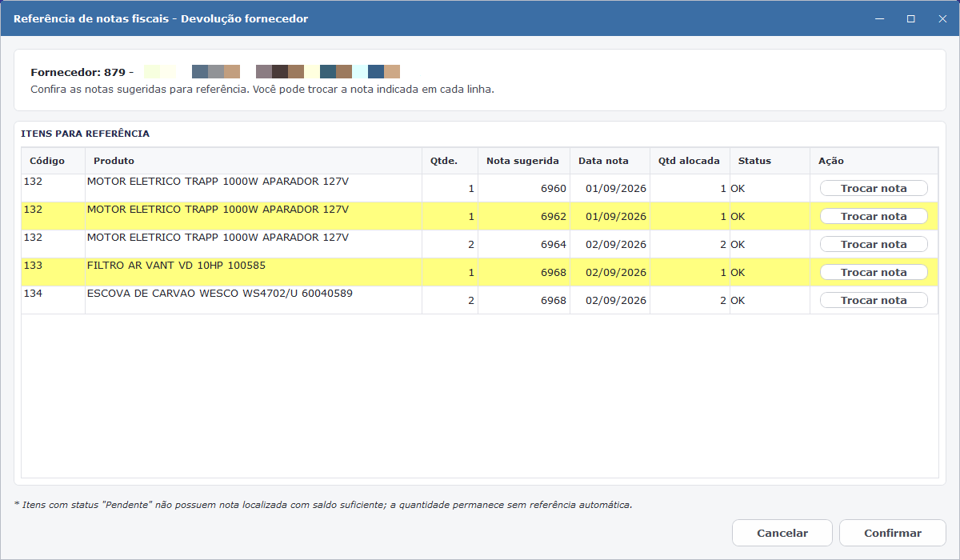The image size is (960, 560).
Task: Close the Referência de notas fiscais window
Action: (x=942, y=18)
